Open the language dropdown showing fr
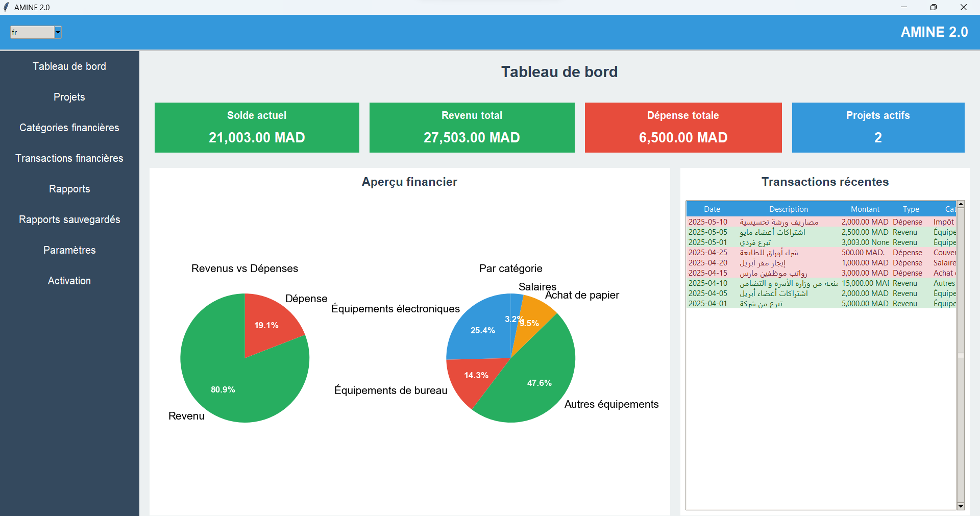 click(x=58, y=33)
